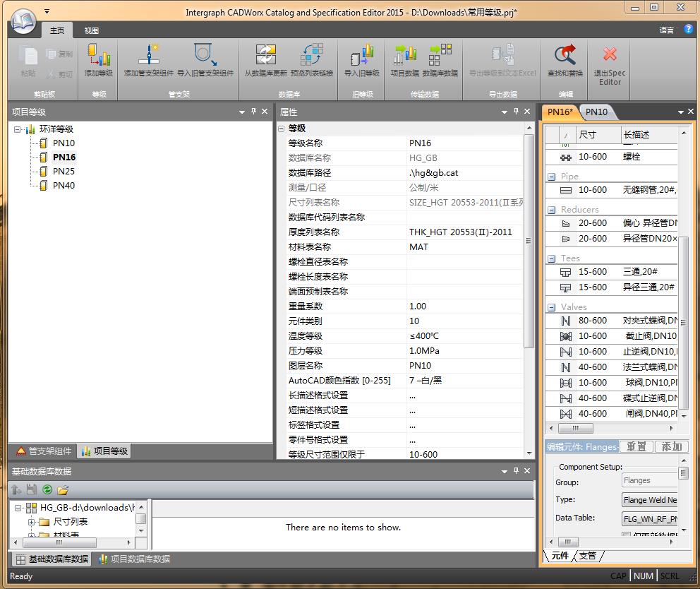Viewport: 700px width, 589px height.
Task: Collapse the 环洋等级 tree node
Action: pyautogui.click(x=17, y=130)
